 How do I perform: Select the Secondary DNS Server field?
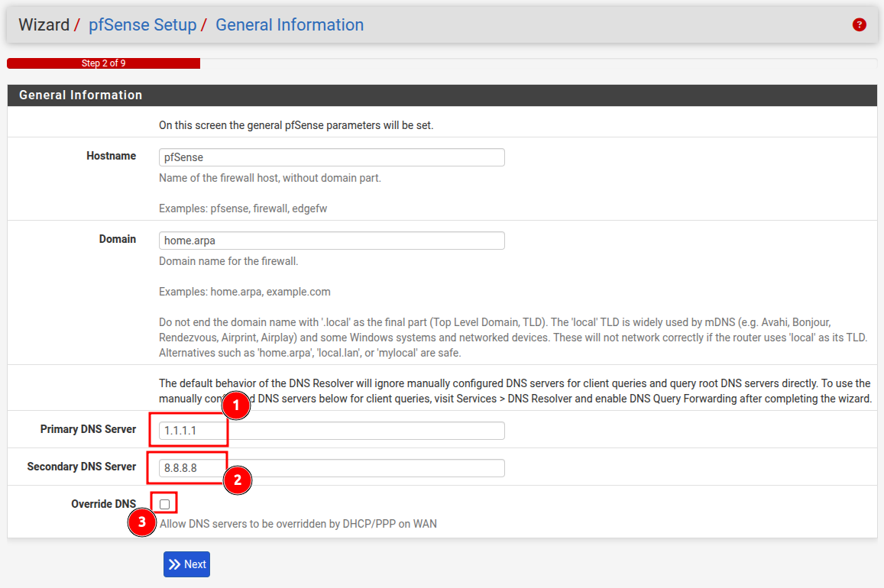pos(332,468)
